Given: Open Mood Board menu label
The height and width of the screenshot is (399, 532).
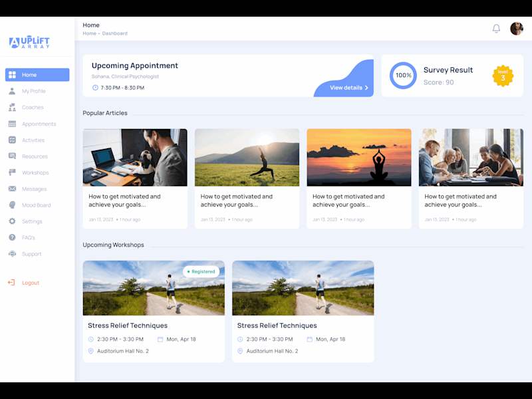Looking at the screenshot, I should tap(37, 205).
